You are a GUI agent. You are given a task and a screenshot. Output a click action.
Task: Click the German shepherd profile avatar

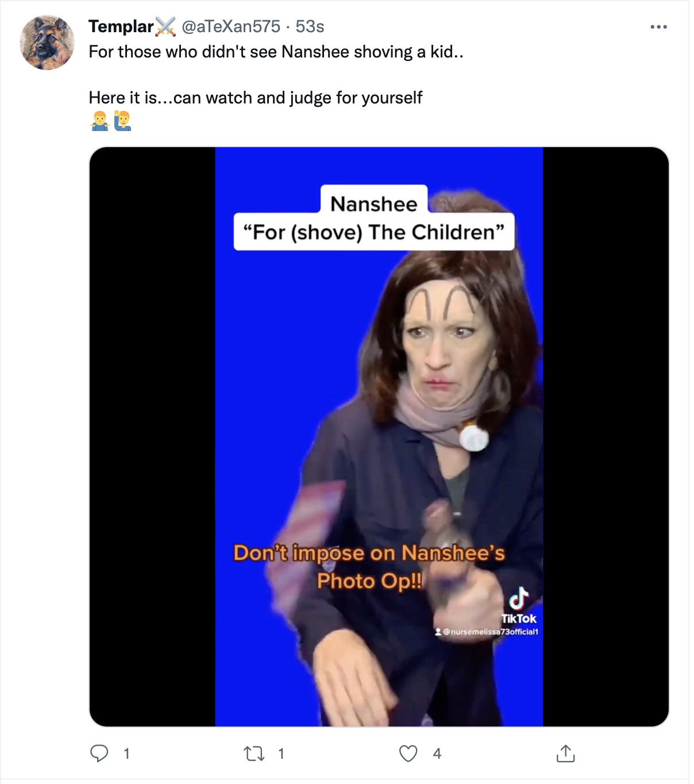click(47, 43)
